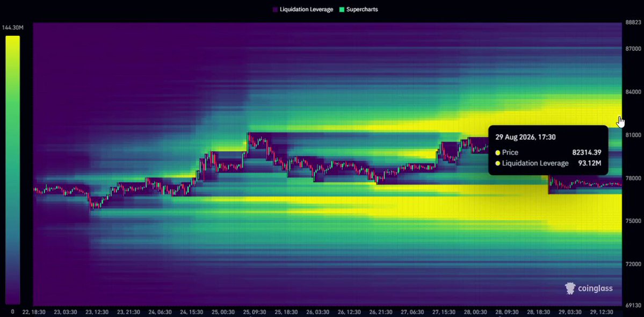Select the 22, 18:30 time axis label
The width and height of the screenshot is (644, 317).
point(34,312)
